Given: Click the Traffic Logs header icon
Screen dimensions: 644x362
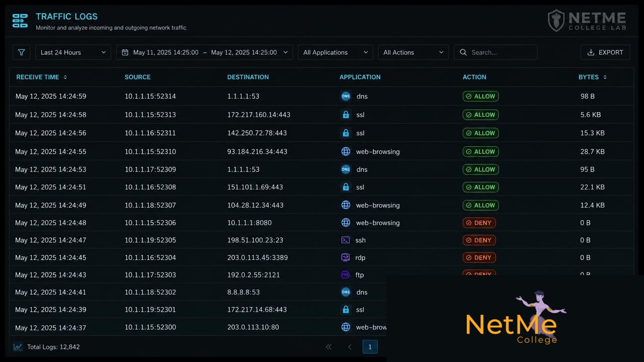Looking at the screenshot, I should (20, 21).
